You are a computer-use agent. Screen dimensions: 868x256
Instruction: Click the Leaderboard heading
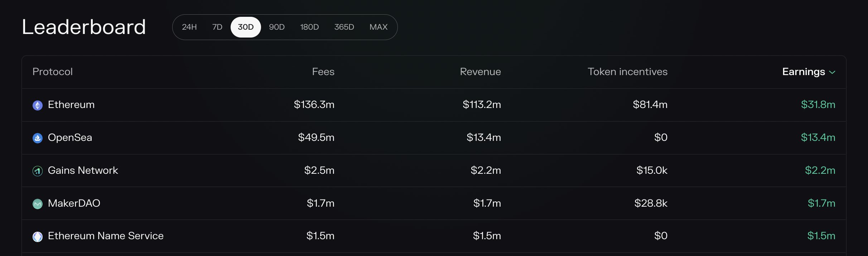[84, 27]
